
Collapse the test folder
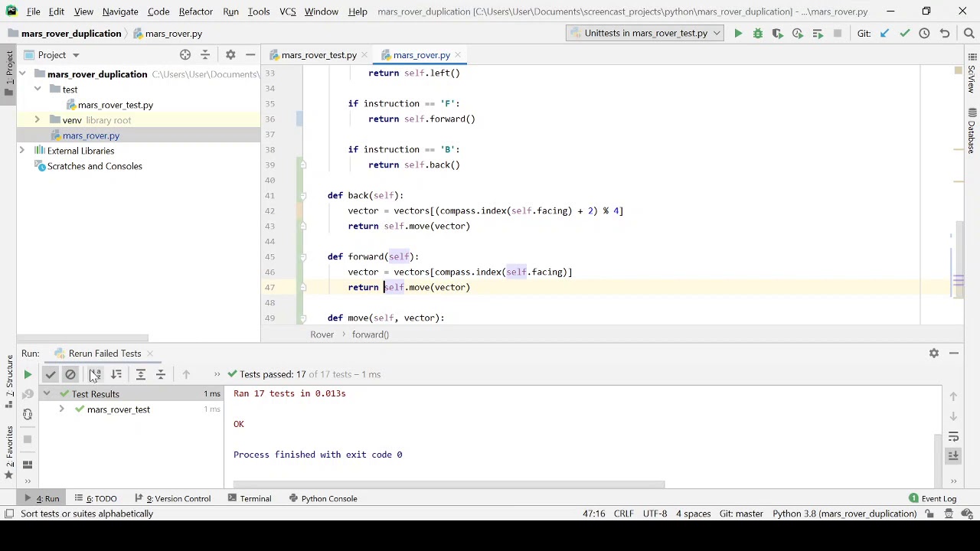[37, 90]
